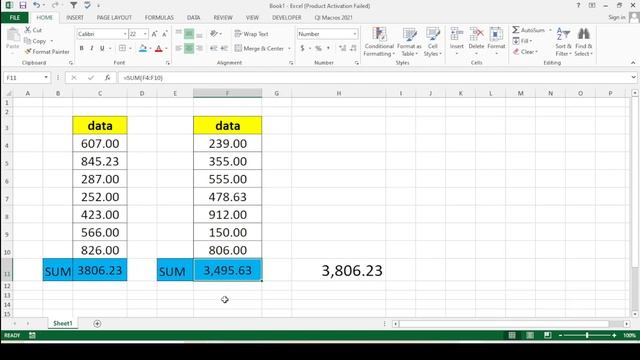Open the font name dropdown
Screen dimensions: 640x360
(x=124, y=34)
